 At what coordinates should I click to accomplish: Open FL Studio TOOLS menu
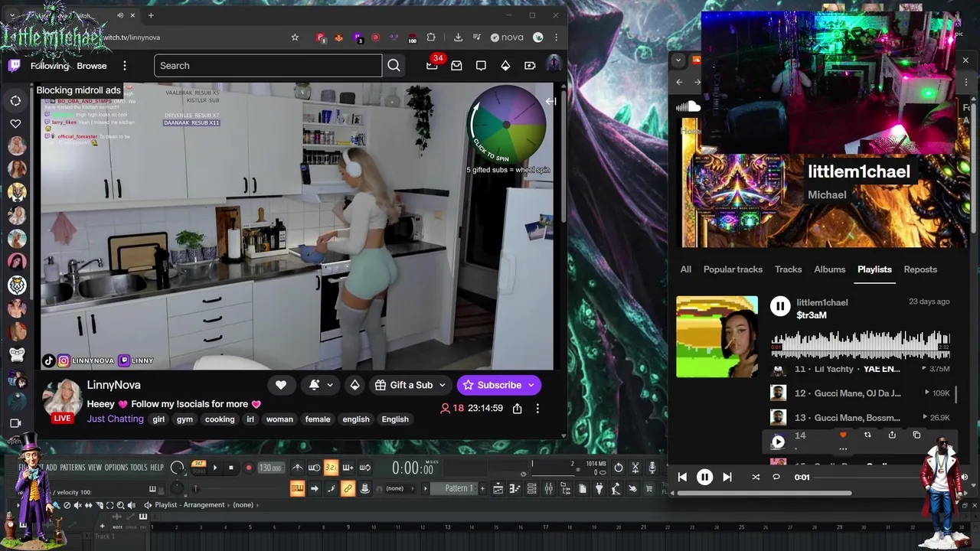(x=139, y=468)
